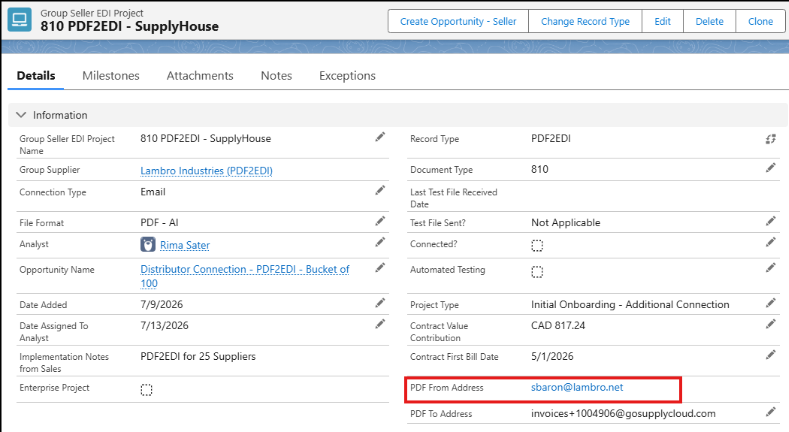Toggle the Connected? checkbox

click(x=537, y=245)
